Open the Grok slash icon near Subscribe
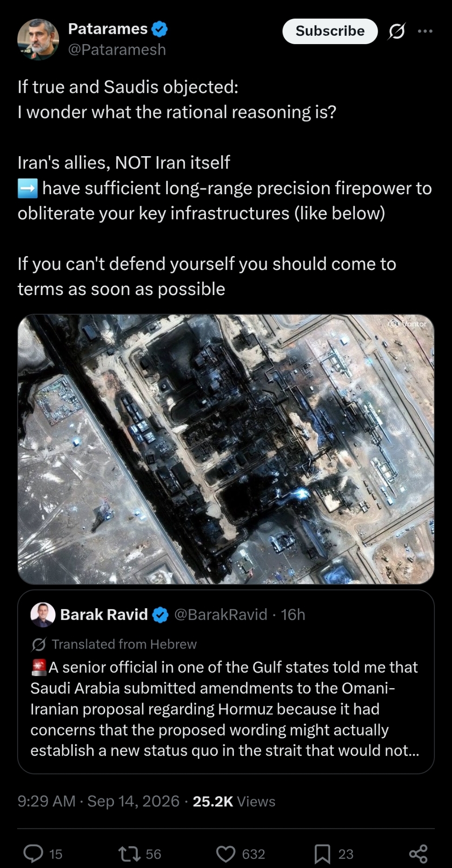Image resolution: width=452 pixels, height=868 pixels. pos(396,31)
